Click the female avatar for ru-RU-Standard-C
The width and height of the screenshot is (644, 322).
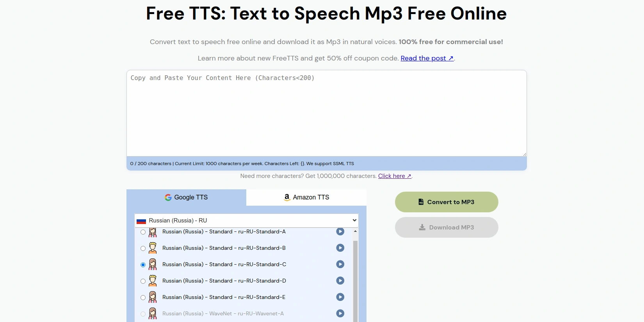click(x=153, y=264)
